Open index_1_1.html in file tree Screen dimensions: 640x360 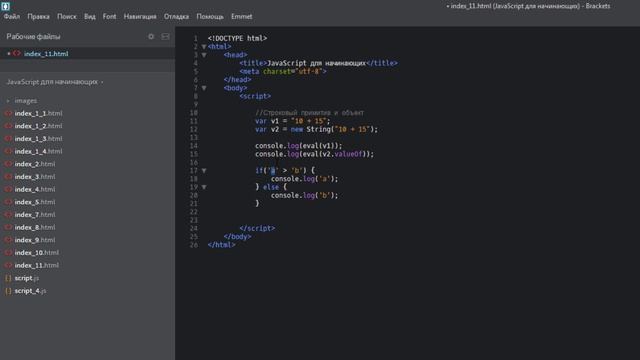click(38, 113)
